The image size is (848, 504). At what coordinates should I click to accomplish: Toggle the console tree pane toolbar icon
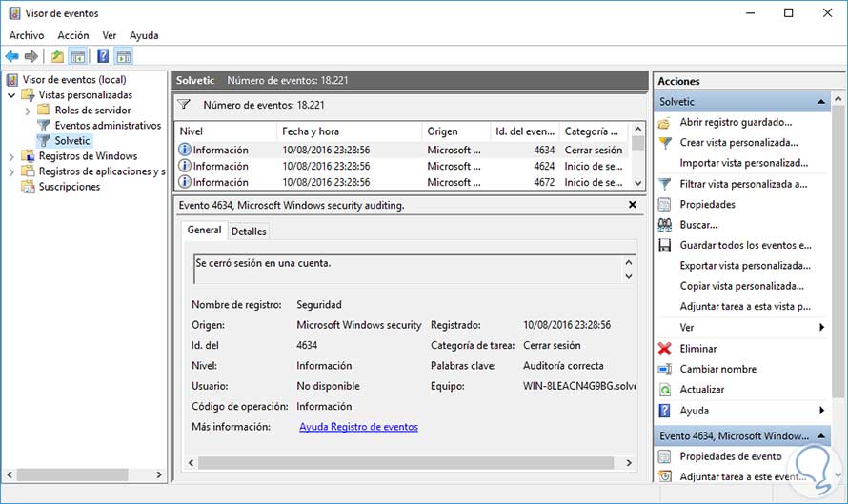[79, 57]
